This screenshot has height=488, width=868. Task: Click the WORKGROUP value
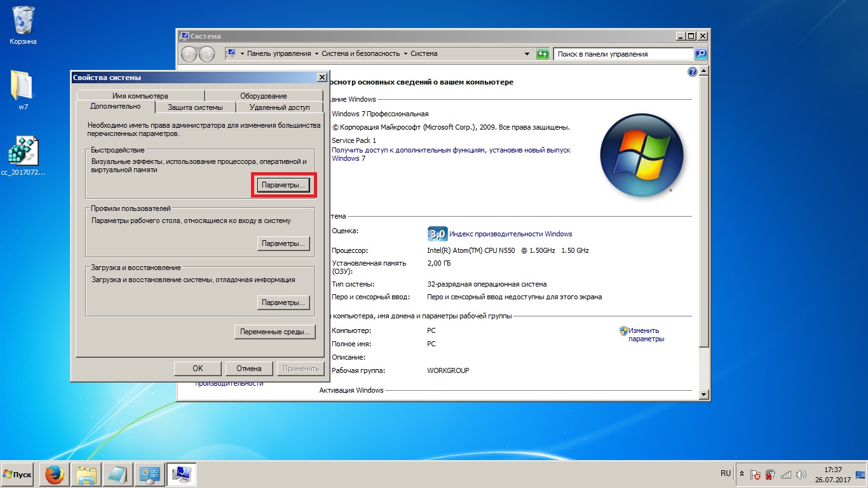pyautogui.click(x=448, y=370)
